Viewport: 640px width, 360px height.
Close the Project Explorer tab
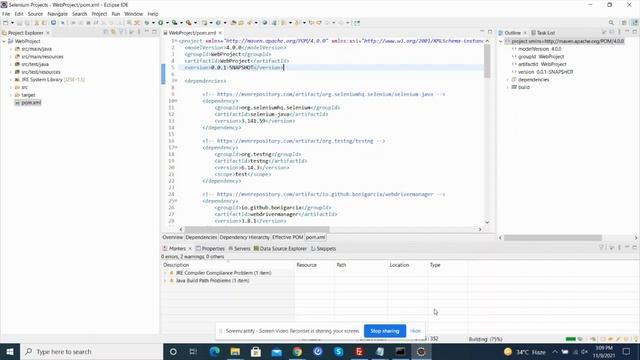(48, 33)
